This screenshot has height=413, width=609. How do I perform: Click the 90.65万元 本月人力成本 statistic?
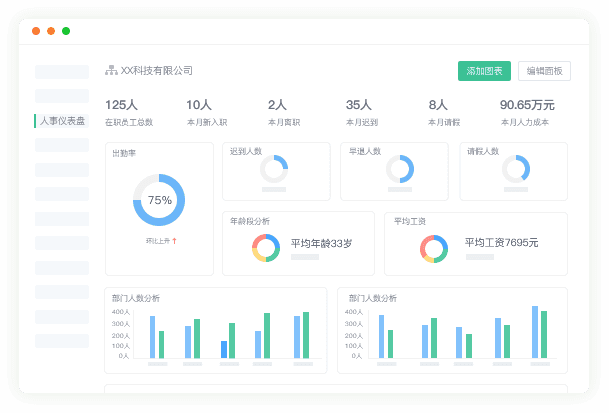click(x=527, y=113)
